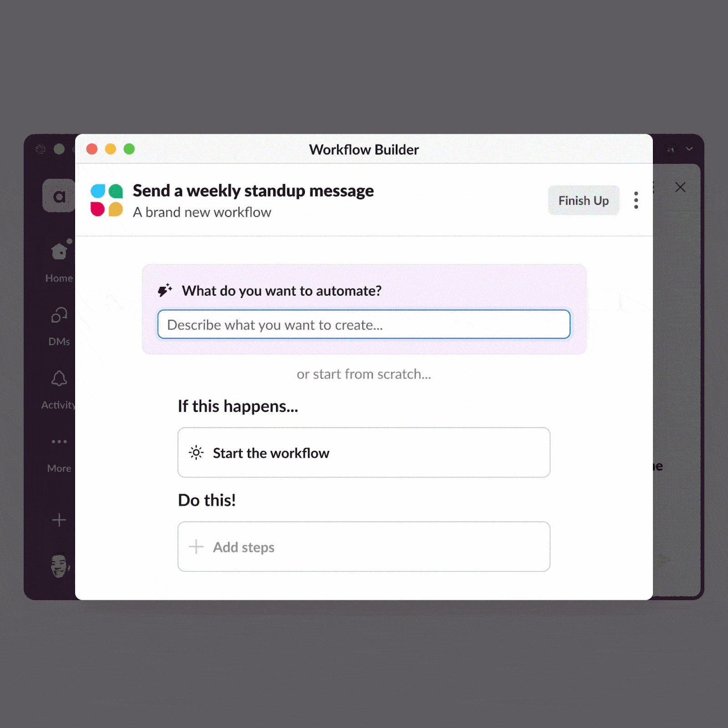
Task: Open the three-dot workflow options menu
Action: (636, 200)
